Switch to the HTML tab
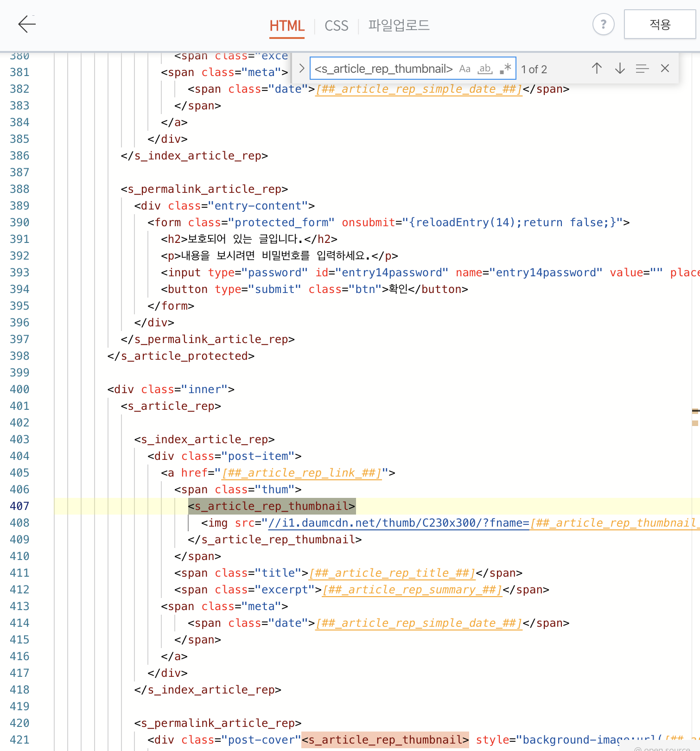700x751 pixels. coord(287,26)
